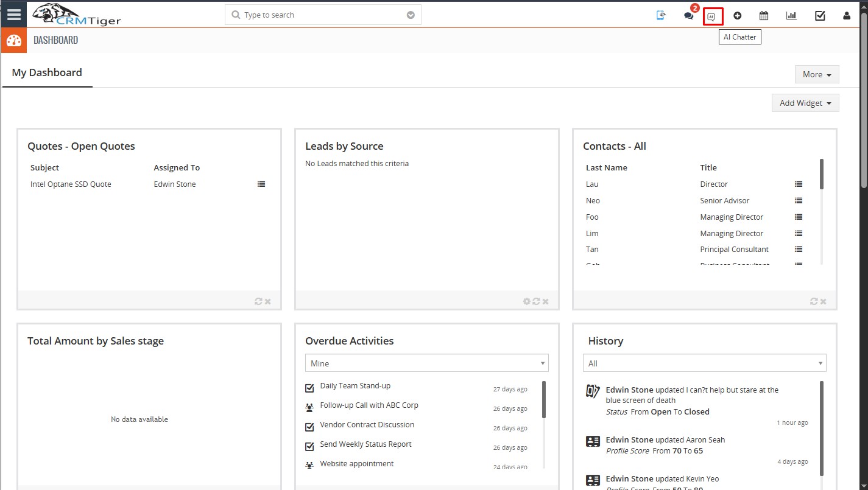Click task icon beside Daily Team Stand-up
This screenshot has width=868, height=490.
point(309,388)
